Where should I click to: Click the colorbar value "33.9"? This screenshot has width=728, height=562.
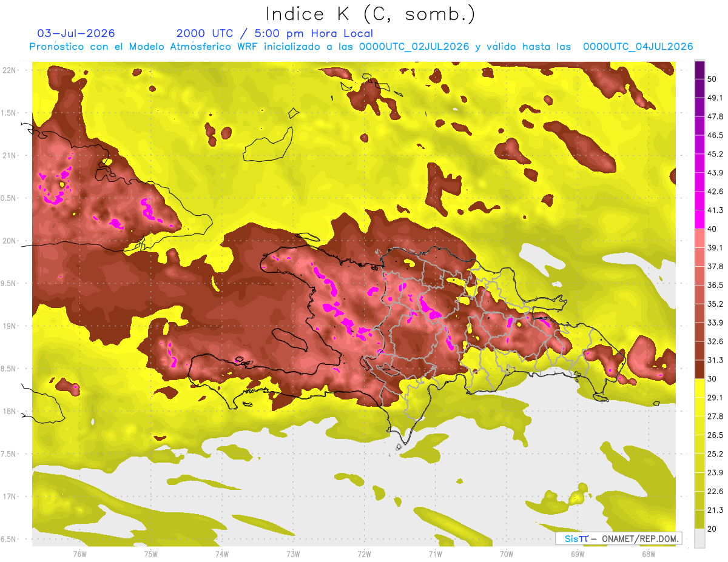(x=716, y=323)
